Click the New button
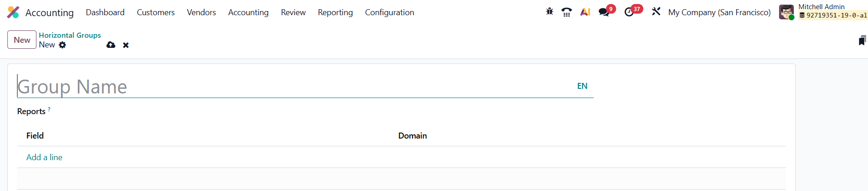Viewport: 868px width, 191px height. coord(22,40)
